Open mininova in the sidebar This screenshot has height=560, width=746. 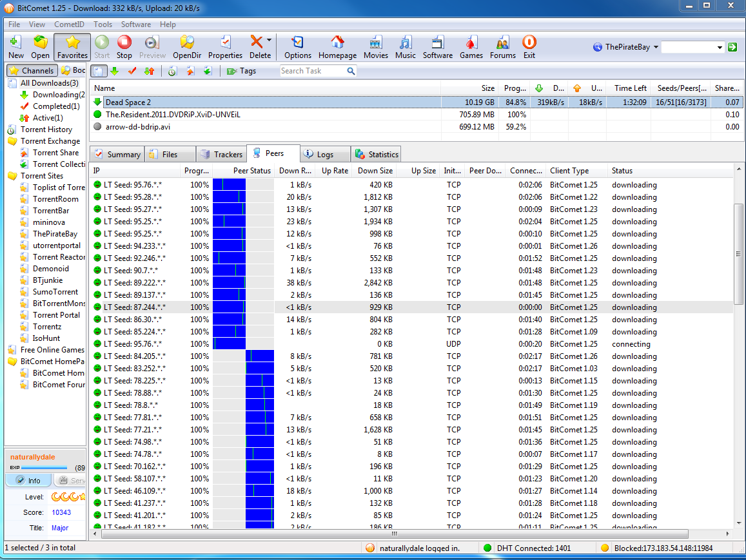pos(48,222)
